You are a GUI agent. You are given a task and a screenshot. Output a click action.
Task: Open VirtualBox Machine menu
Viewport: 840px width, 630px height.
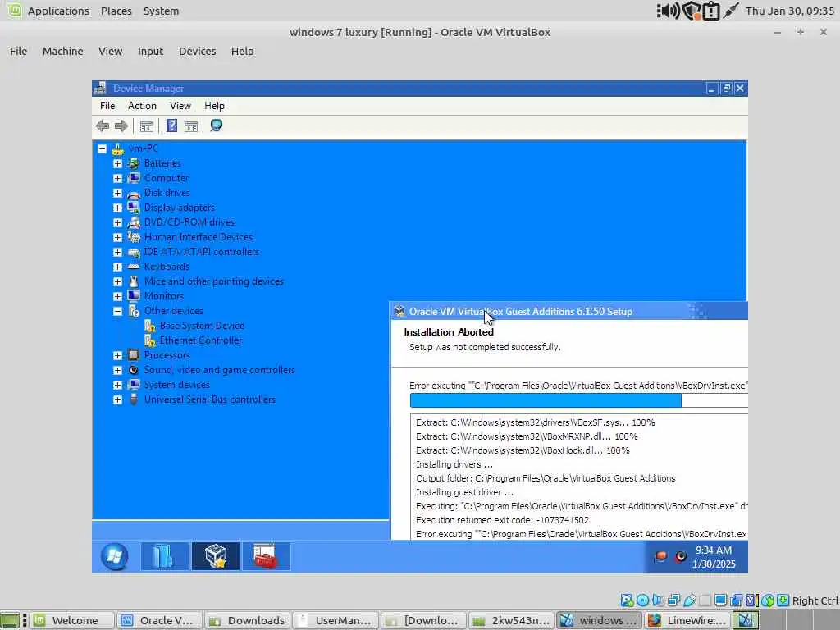pos(62,52)
